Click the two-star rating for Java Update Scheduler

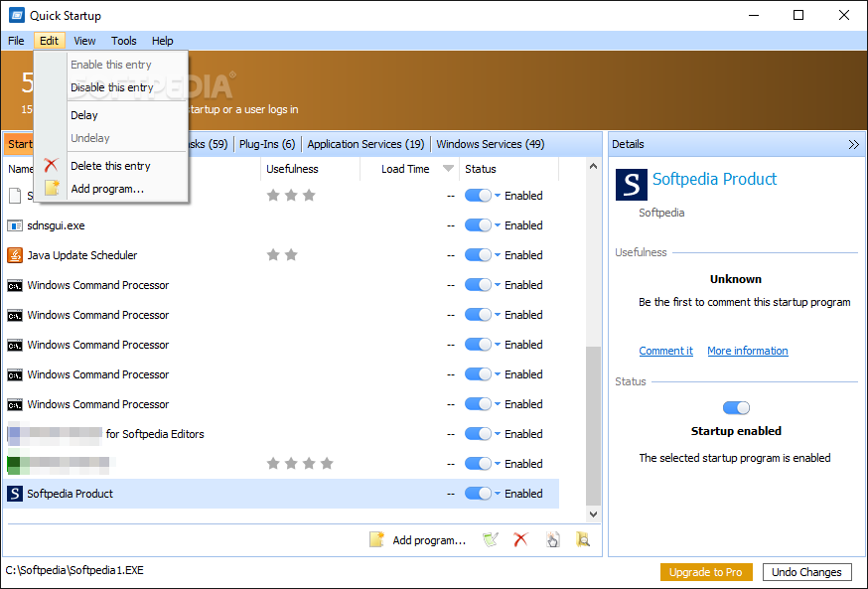282,255
